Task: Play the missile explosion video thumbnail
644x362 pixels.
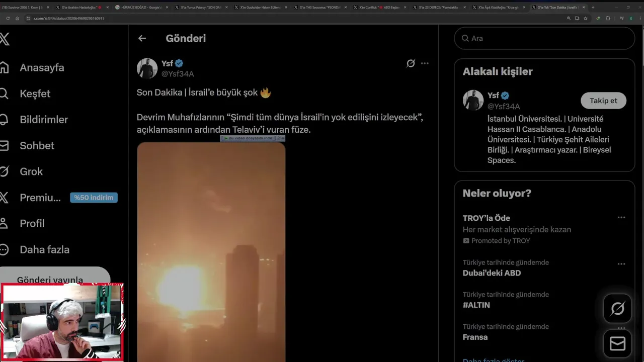Action: pos(211,252)
